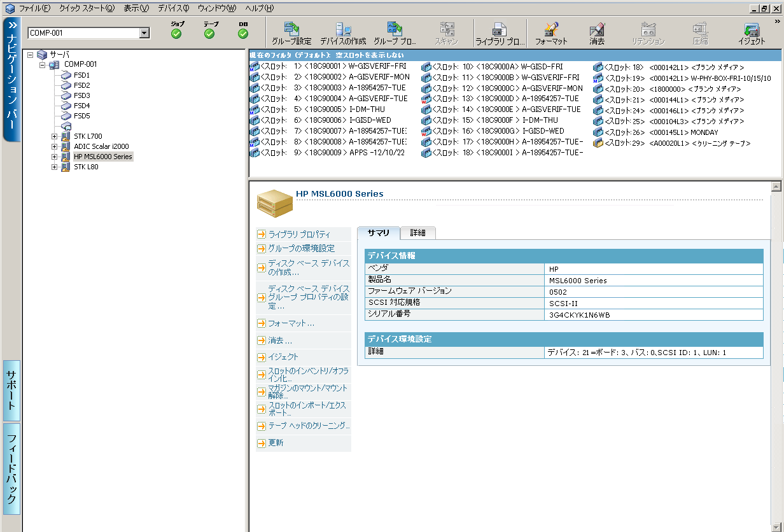The width and height of the screenshot is (784, 532).
Task: Open the グループの環境設定 link
Action: point(301,248)
